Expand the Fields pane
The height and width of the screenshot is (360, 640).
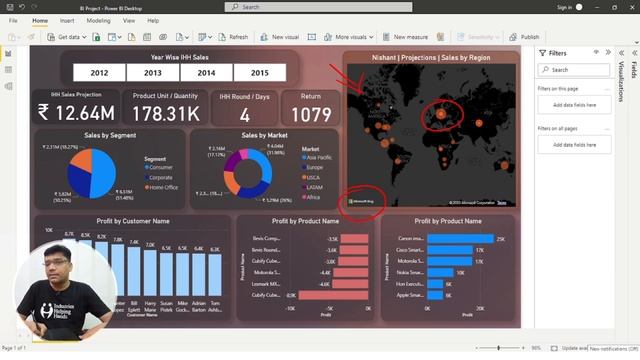tap(634, 53)
